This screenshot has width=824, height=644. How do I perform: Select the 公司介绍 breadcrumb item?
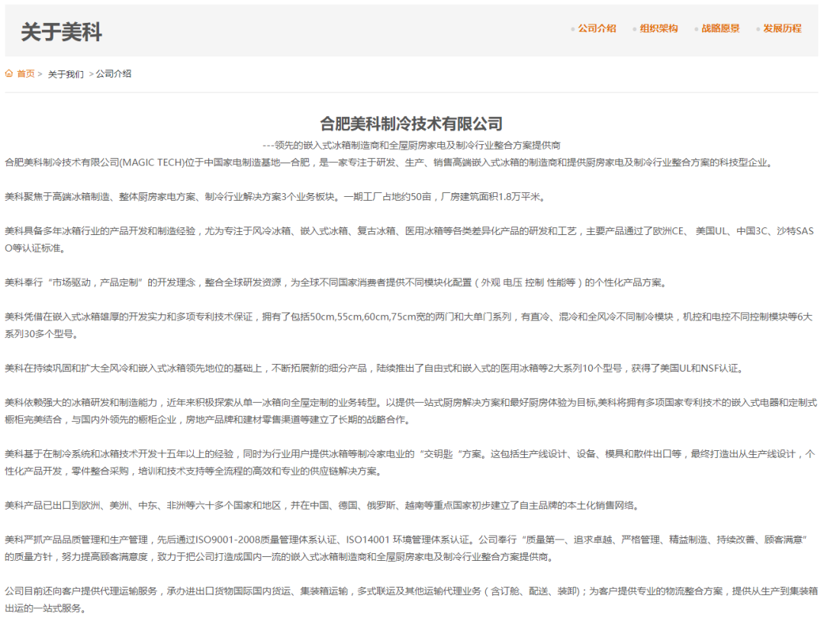[x=114, y=73]
